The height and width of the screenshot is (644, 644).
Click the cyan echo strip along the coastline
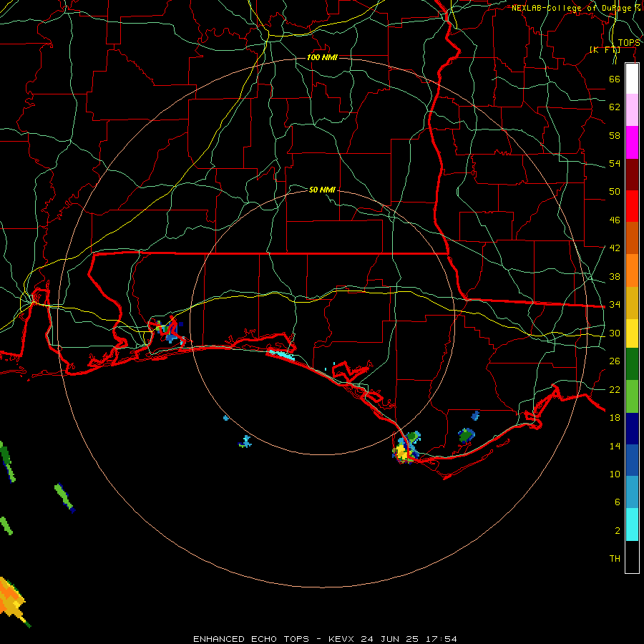point(282,355)
